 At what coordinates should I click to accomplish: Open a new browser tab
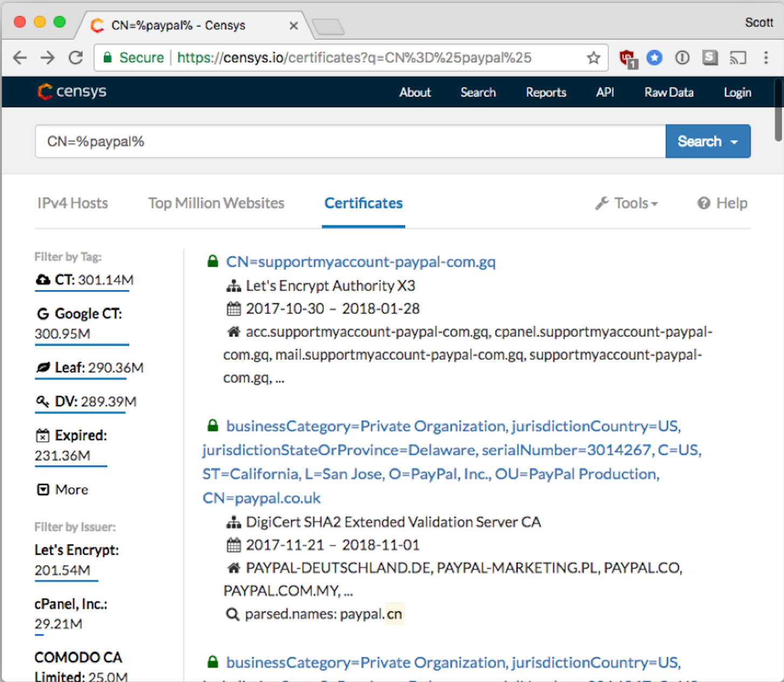click(328, 26)
